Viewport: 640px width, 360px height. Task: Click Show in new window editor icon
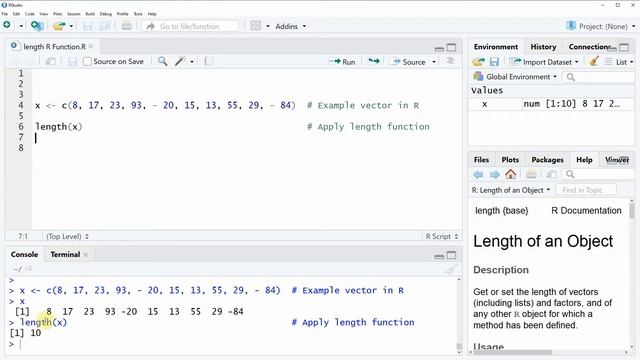pyautogui.click(x=51, y=62)
